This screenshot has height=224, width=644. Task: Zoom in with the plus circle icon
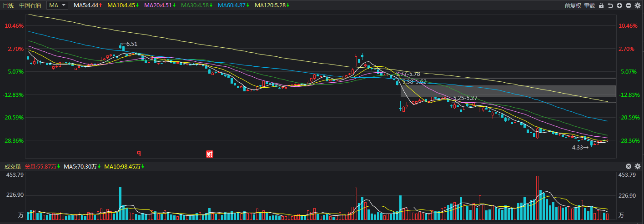pos(619,5)
